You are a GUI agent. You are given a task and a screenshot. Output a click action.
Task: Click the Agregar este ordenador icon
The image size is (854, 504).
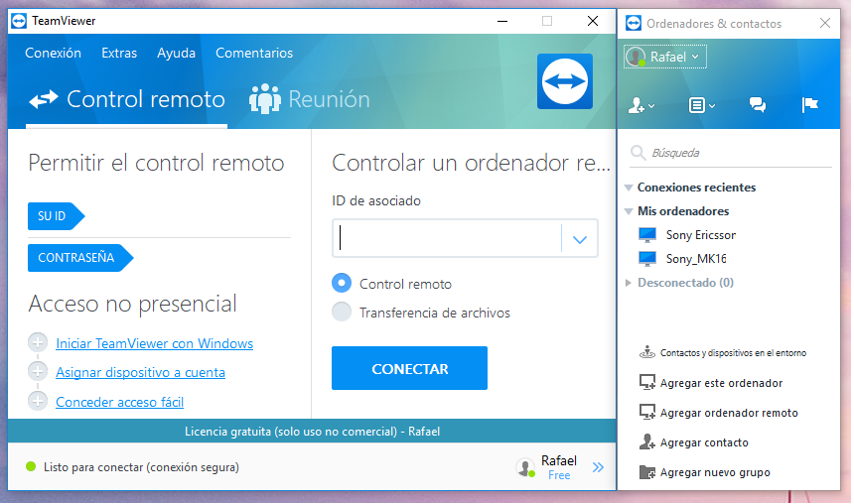click(x=647, y=382)
